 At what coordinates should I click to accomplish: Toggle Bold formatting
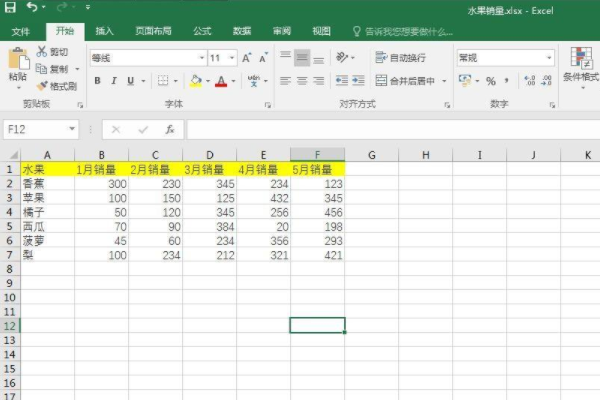tap(98, 81)
